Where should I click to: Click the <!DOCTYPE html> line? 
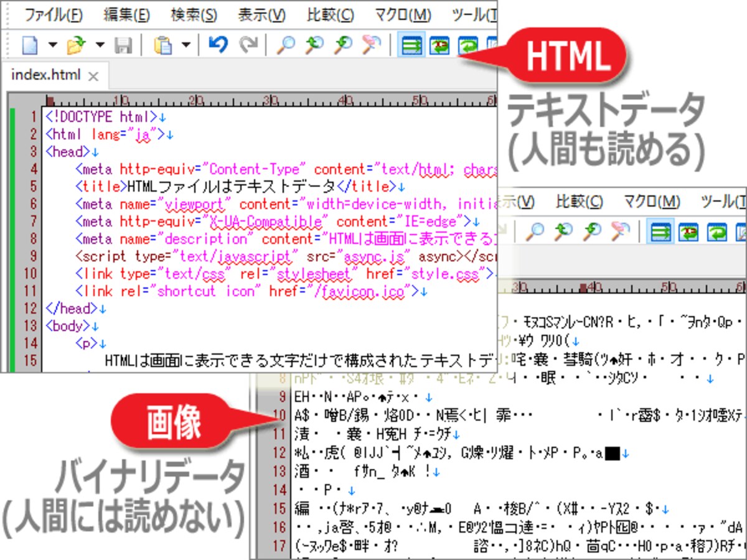(x=105, y=116)
